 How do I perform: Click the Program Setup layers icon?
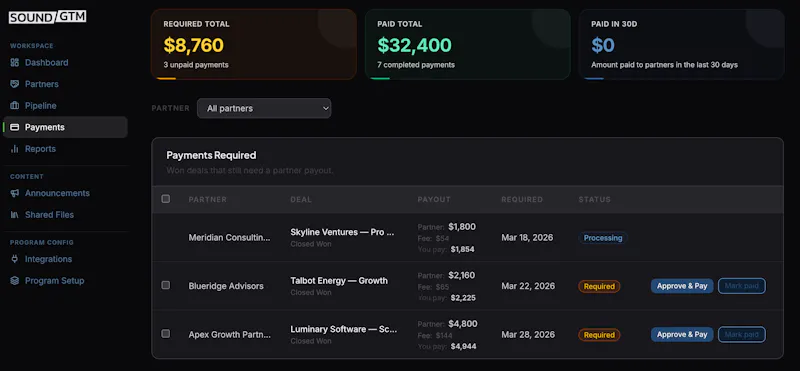(x=15, y=281)
